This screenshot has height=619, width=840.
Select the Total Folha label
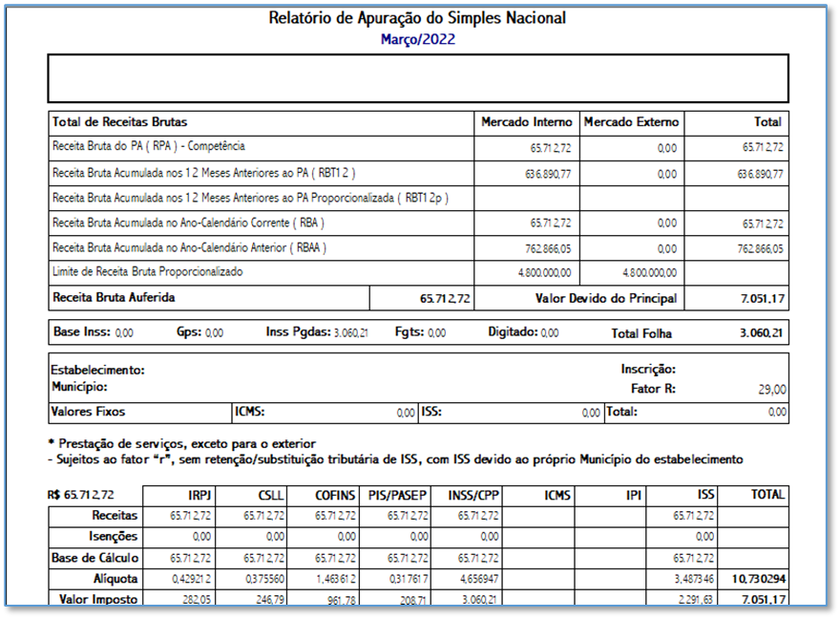(x=641, y=333)
